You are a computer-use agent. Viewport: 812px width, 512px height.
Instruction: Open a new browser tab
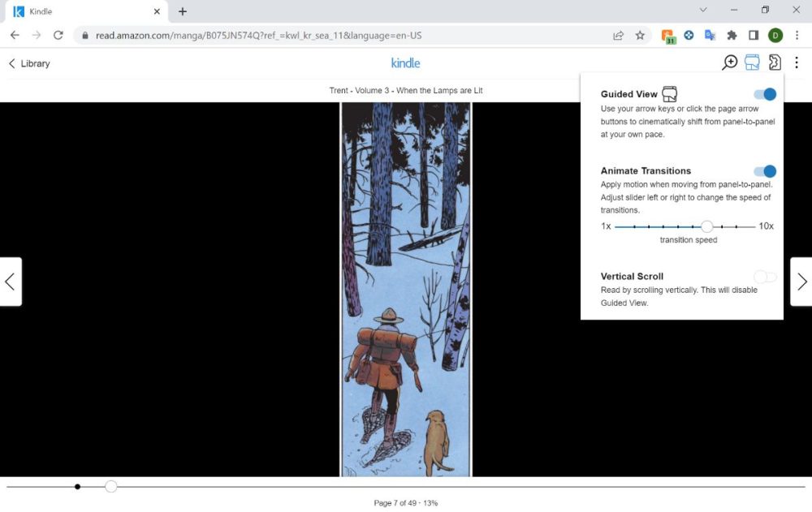click(x=182, y=11)
